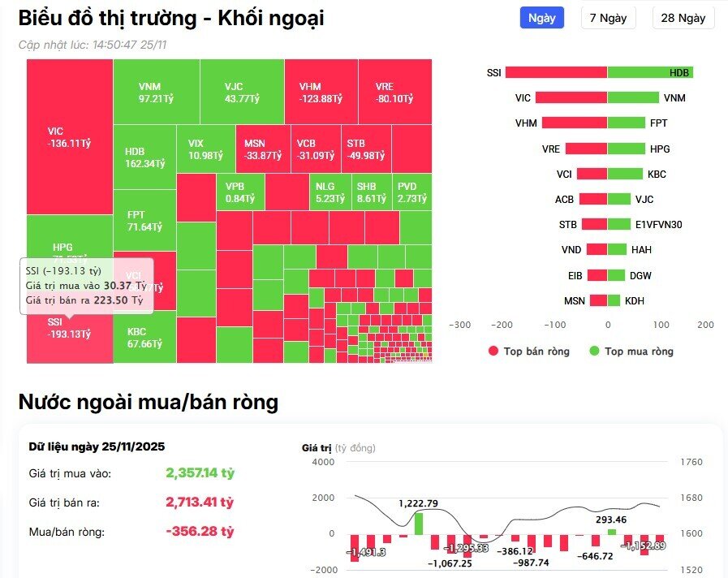Select the active "Ngày" period button

point(541,18)
